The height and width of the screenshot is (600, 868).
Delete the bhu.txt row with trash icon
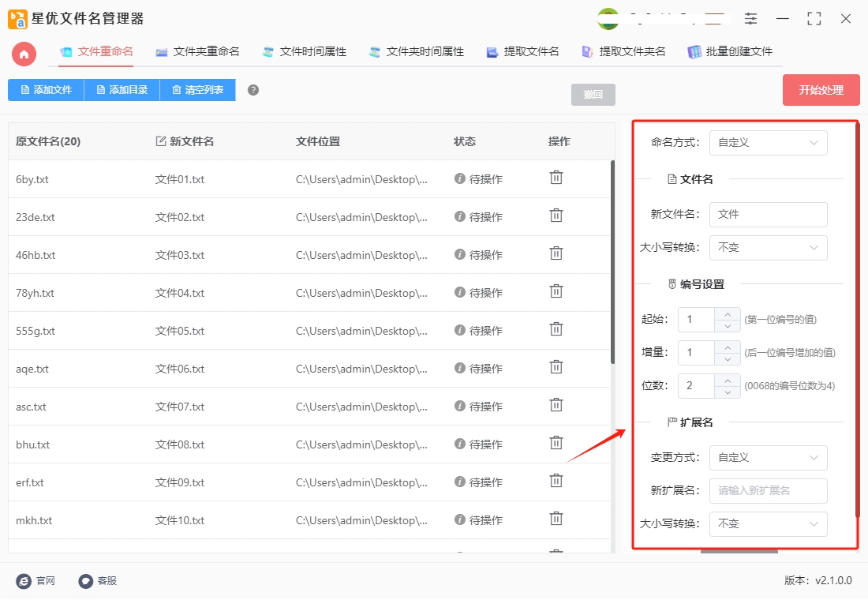pos(556,443)
